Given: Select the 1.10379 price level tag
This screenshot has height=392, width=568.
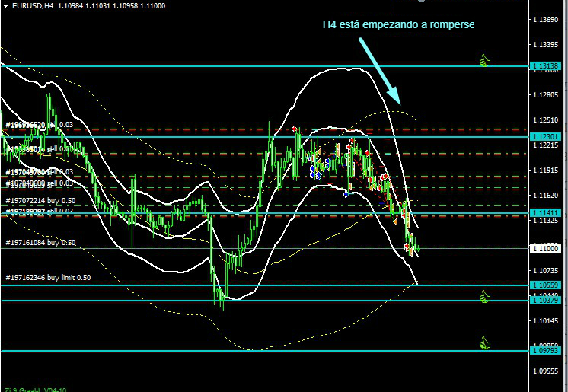Looking at the screenshot, I should tap(547, 300).
